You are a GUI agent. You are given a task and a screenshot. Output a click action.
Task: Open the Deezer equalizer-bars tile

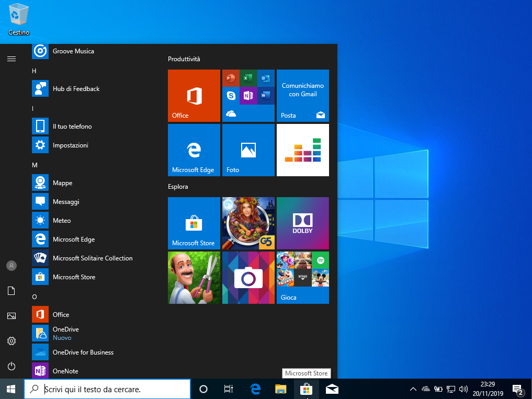tap(303, 150)
